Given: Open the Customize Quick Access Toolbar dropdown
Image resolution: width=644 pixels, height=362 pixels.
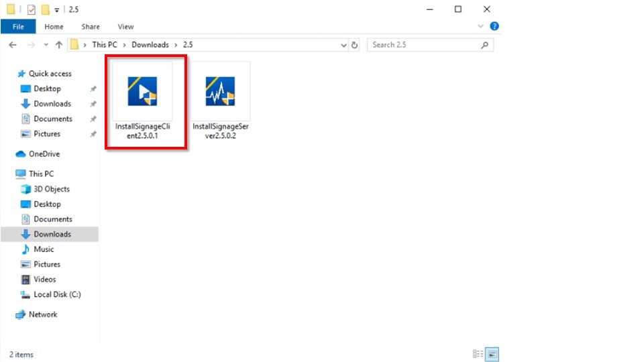Looking at the screenshot, I should (56, 9).
